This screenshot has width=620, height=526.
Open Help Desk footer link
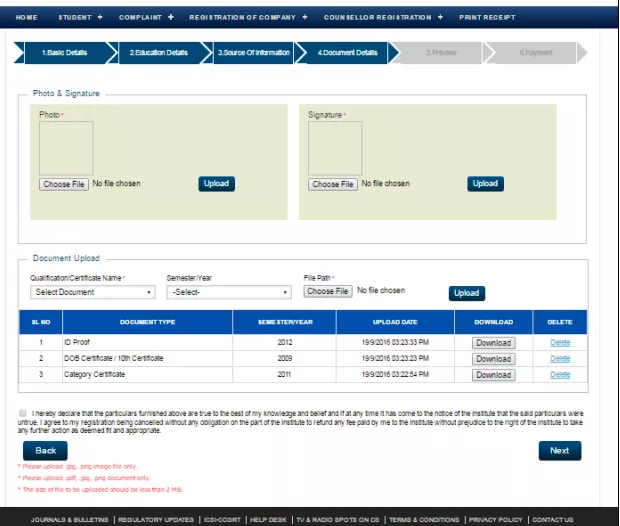coord(268,520)
